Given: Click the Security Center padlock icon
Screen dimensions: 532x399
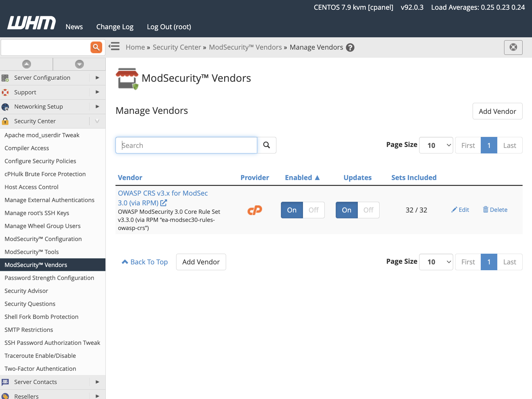Looking at the screenshot, I should click(5, 121).
